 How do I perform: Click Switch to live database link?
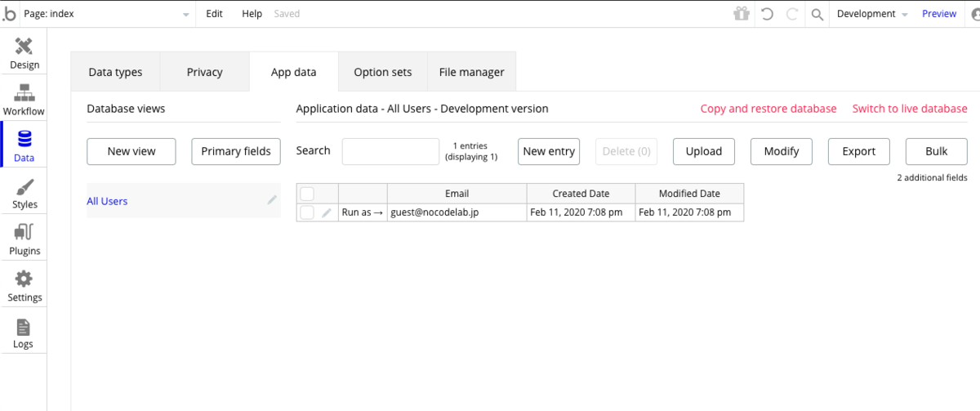910,109
